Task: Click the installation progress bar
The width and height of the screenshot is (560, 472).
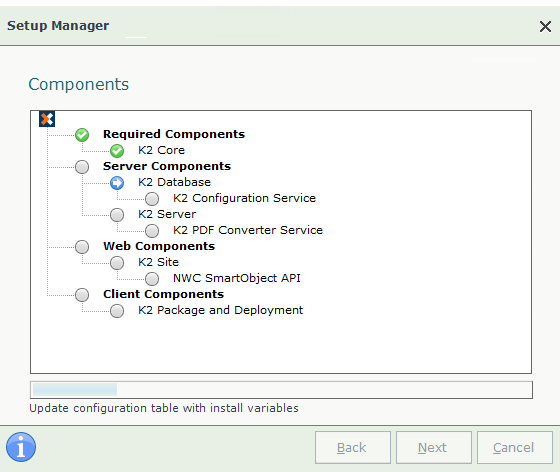Action: (x=281, y=390)
